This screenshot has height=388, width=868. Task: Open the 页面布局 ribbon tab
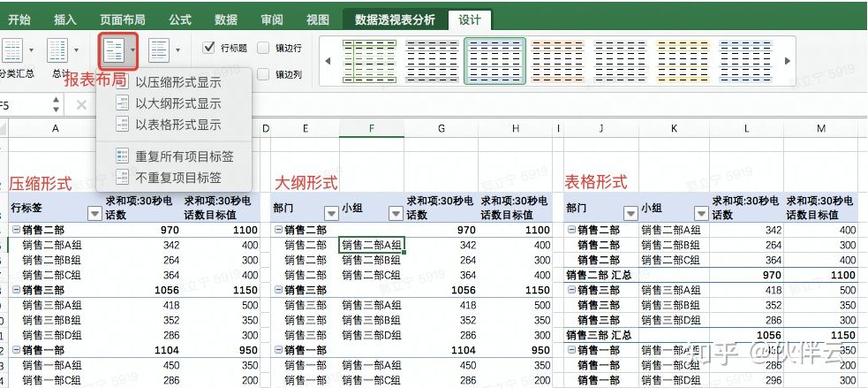[123, 19]
